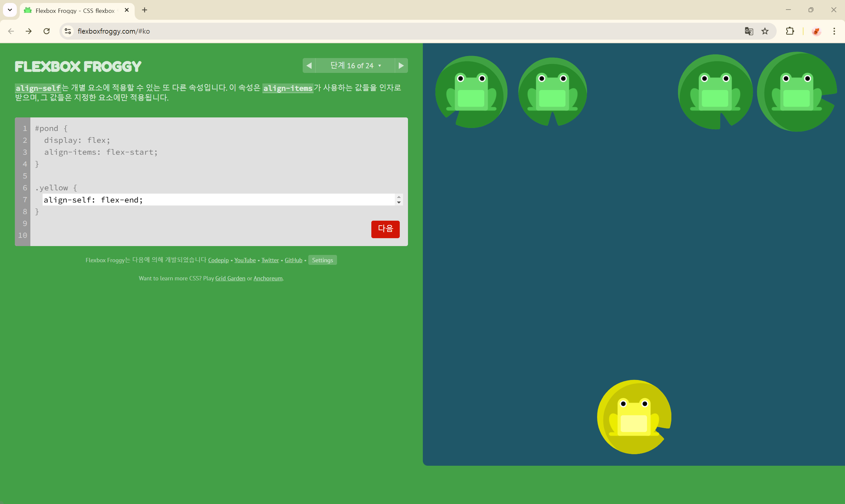Viewport: 845px width, 504px height.
Task: Select the Flexbox Froggy browser tab
Action: coord(75,11)
